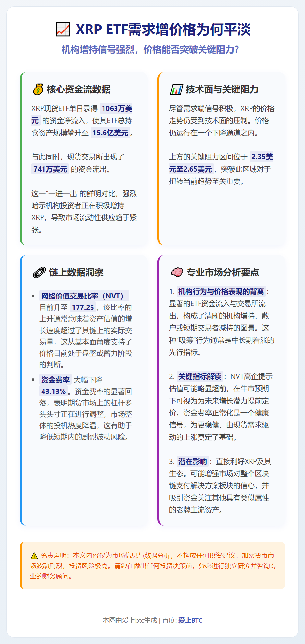The image size is (305, 644).
Task: Click the subtitle 机构增持信号强烈，价格能否突破关键阻力?
Action: click(x=151, y=50)
